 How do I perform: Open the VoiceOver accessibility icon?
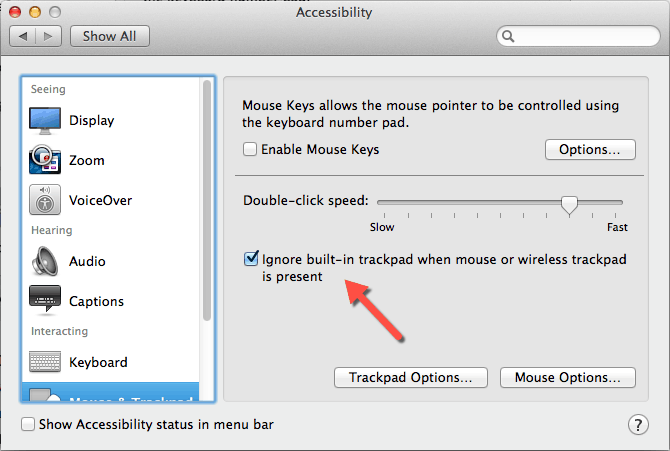45,200
